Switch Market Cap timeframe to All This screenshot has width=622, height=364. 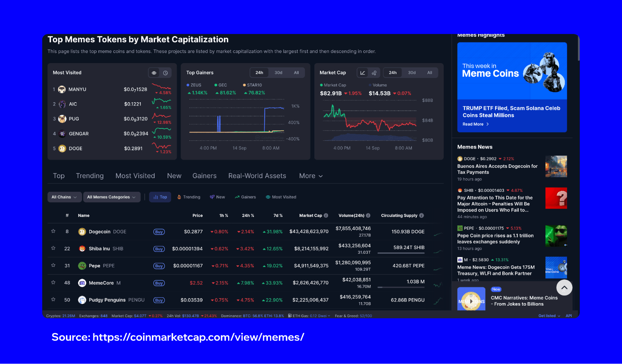[429, 72]
